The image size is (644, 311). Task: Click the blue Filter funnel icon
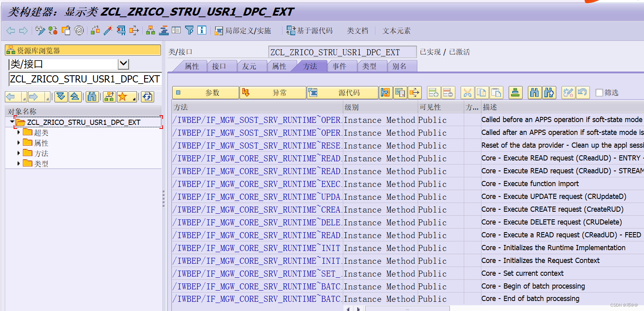click(x=189, y=30)
